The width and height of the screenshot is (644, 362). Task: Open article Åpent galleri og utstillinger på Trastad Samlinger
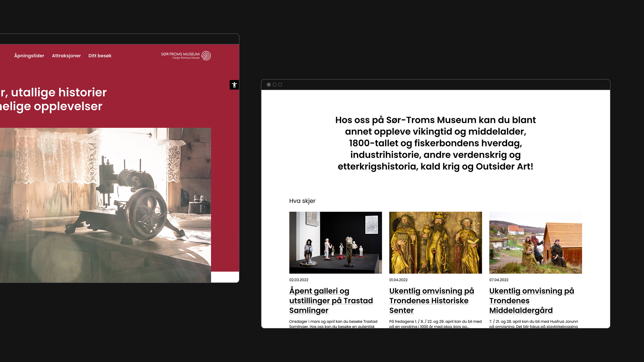coord(331,300)
